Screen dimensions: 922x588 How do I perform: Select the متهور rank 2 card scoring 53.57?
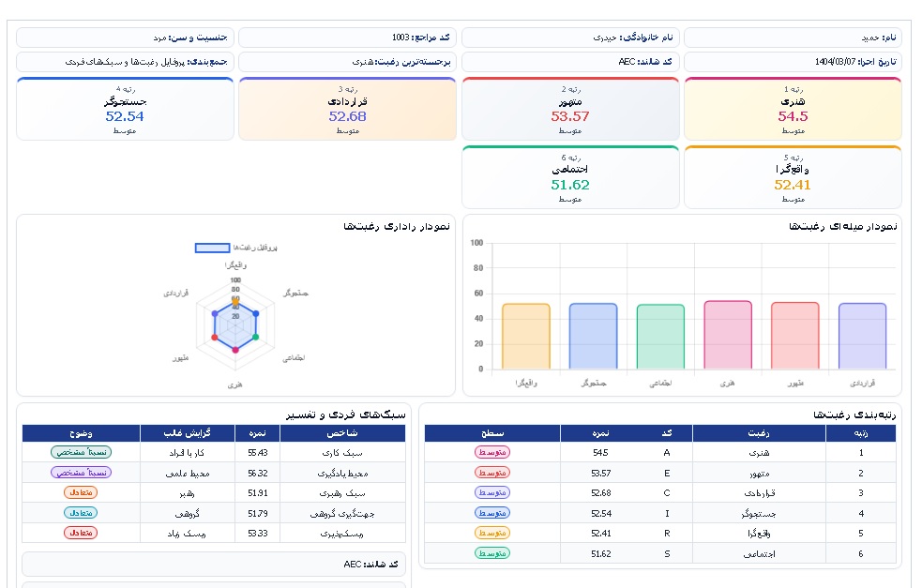click(x=570, y=109)
